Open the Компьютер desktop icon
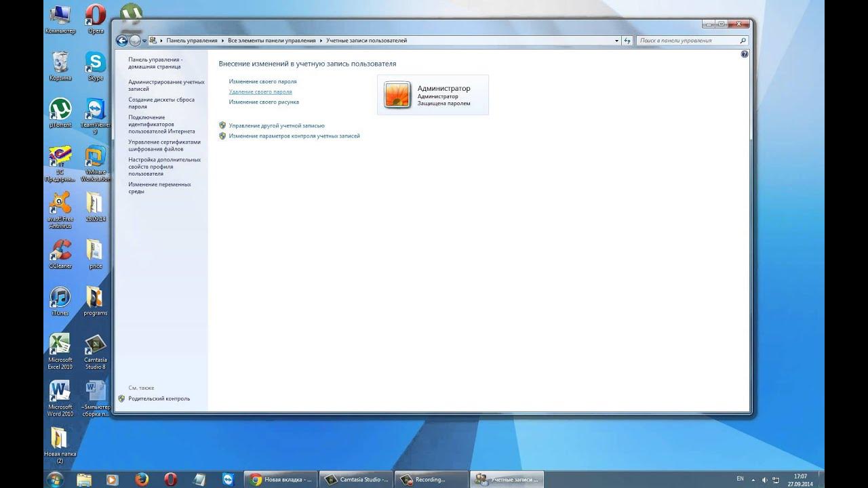This screenshot has height=488, width=868. (60, 19)
